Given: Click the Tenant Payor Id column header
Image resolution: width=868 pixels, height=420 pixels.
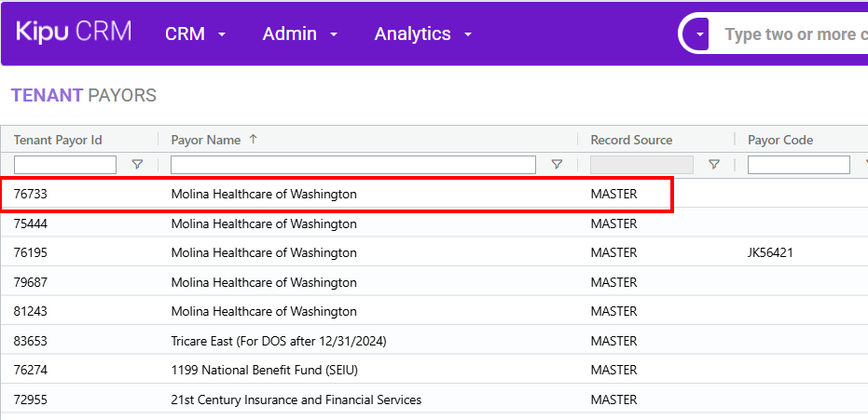Looking at the screenshot, I should (x=58, y=140).
